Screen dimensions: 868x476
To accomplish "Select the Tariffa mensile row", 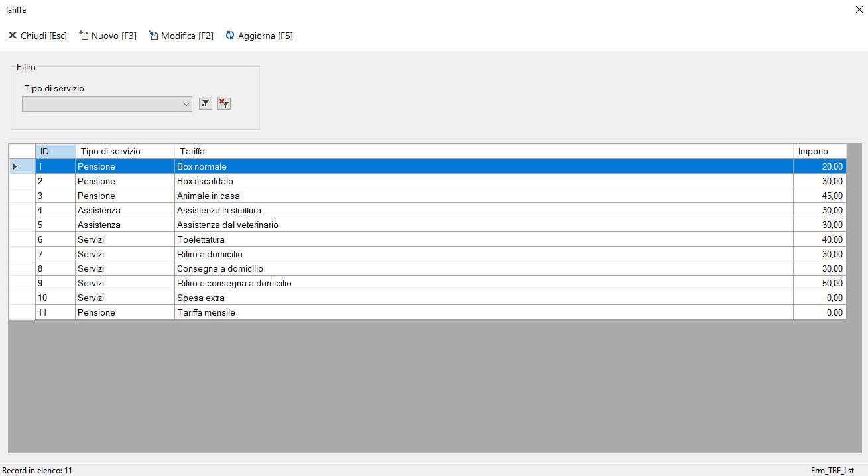I will click(x=206, y=312).
